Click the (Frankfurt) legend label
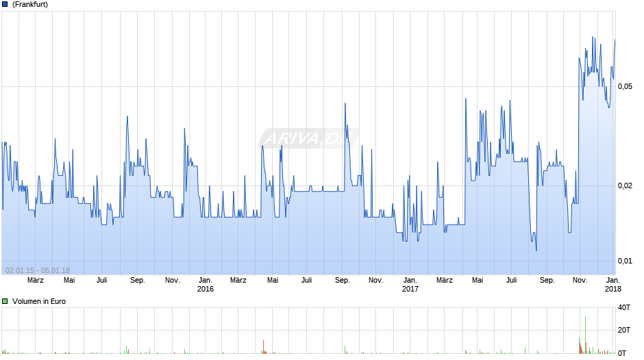 click(30, 5)
